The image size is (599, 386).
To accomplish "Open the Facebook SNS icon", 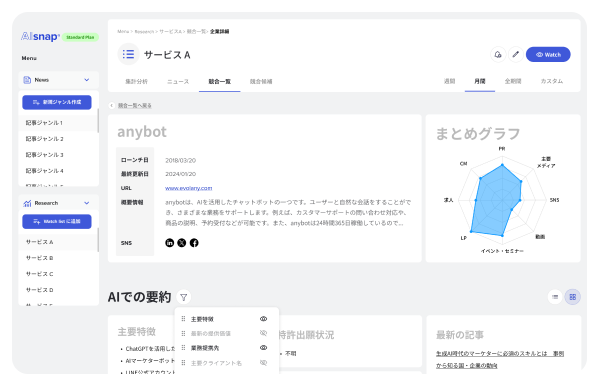I will click(x=194, y=243).
